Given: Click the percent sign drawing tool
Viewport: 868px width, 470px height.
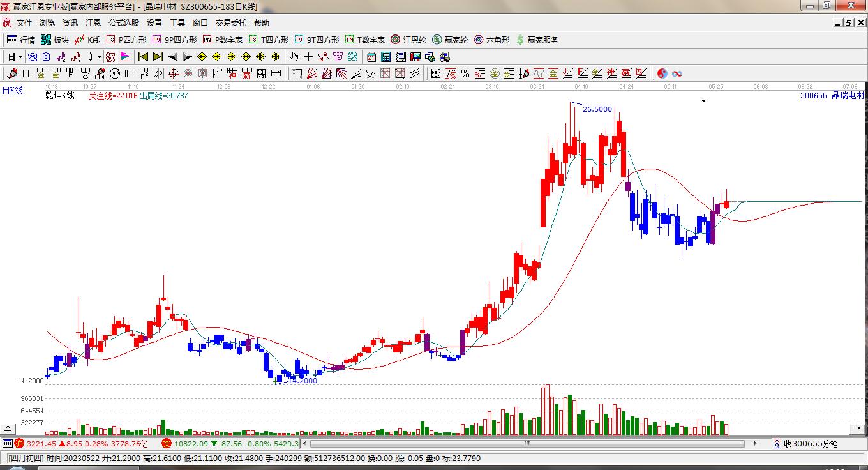Looking at the screenshot, I should coord(465,73).
